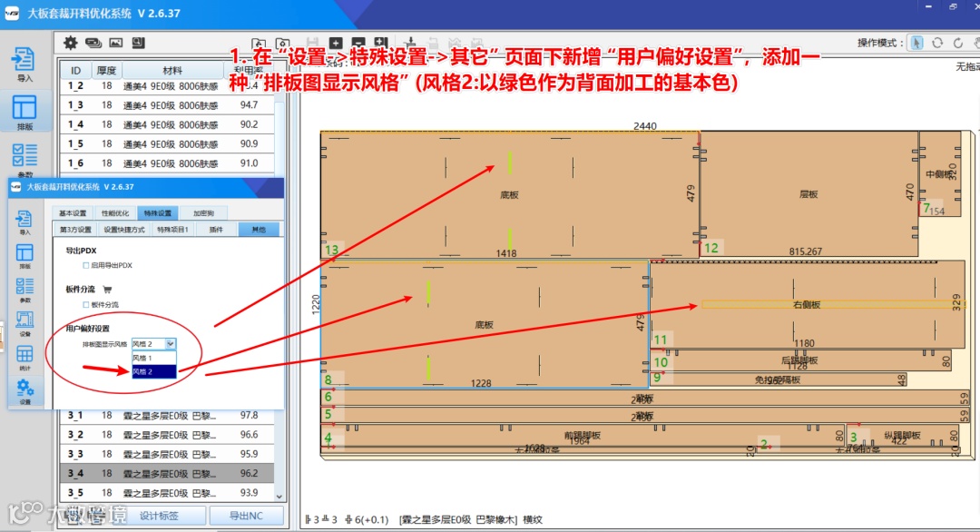980x532 pixels.
Task: Click the stacked cards icon in top toolbar
Action: tap(93, 43)
